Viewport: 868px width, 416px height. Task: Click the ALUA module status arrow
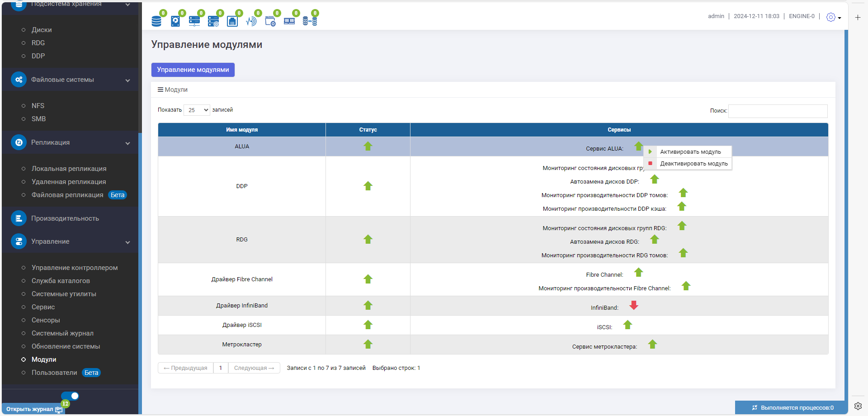[368, 147]
